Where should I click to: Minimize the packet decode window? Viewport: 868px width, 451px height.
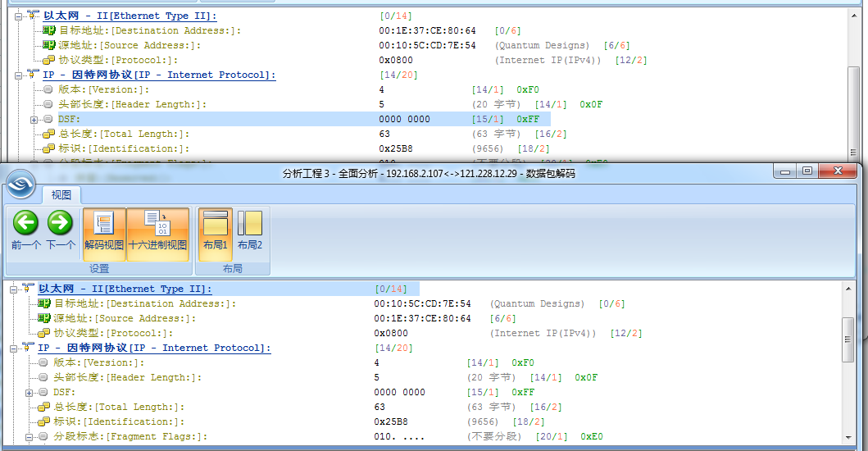(x=785, y=171)
